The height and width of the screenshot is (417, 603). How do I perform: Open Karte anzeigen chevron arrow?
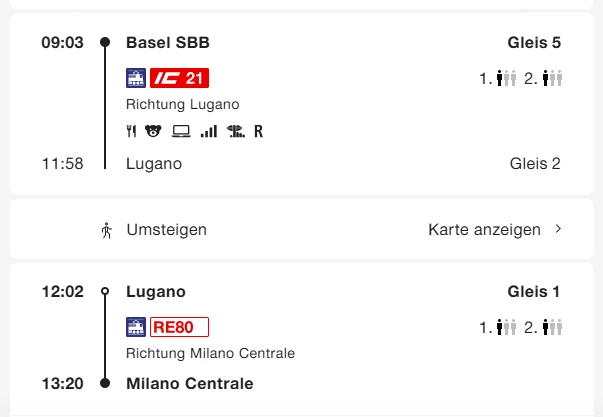pyautogui.click(x=558, y=229)
